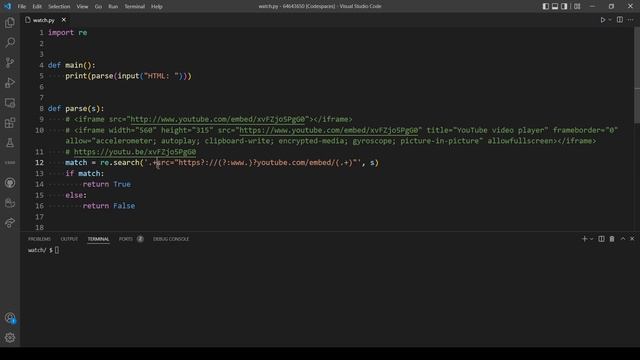640x360 pixels.
Task: Open the Go menu
Action: [98, 7]
